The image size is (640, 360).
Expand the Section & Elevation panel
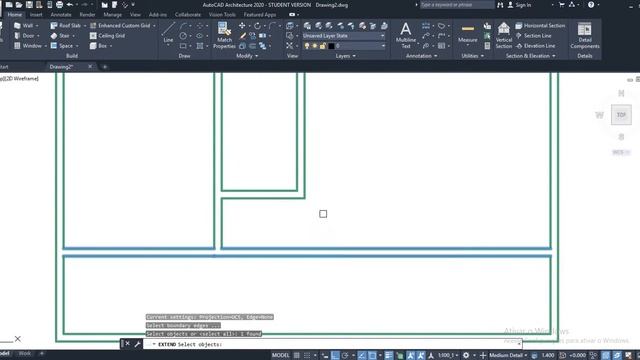point(531,56)
